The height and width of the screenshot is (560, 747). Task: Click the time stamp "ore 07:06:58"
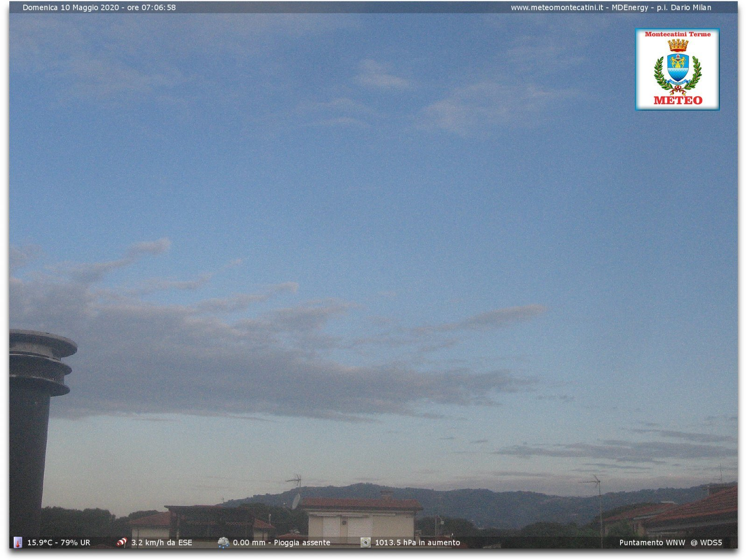click(152, 7)
